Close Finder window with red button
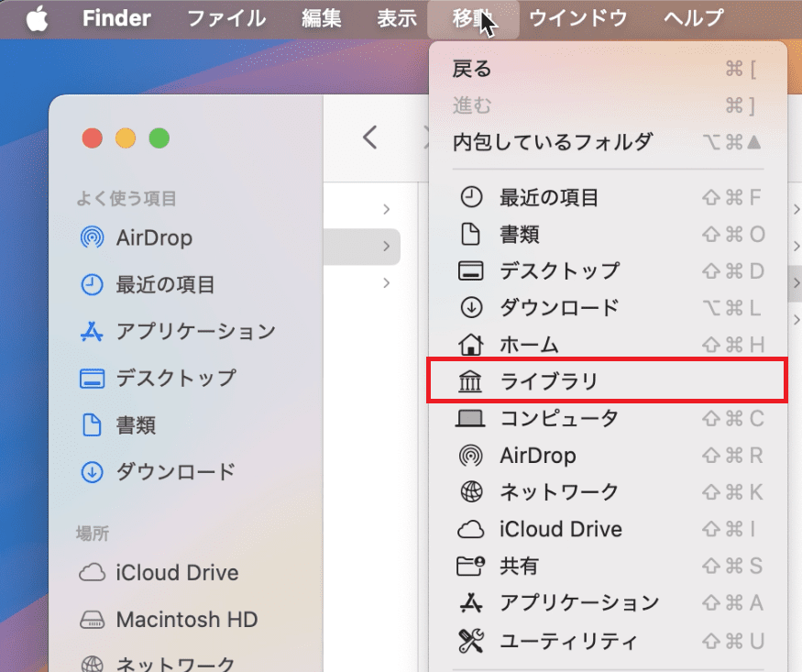Screen dimensions: 802x672 click(92, 138)
